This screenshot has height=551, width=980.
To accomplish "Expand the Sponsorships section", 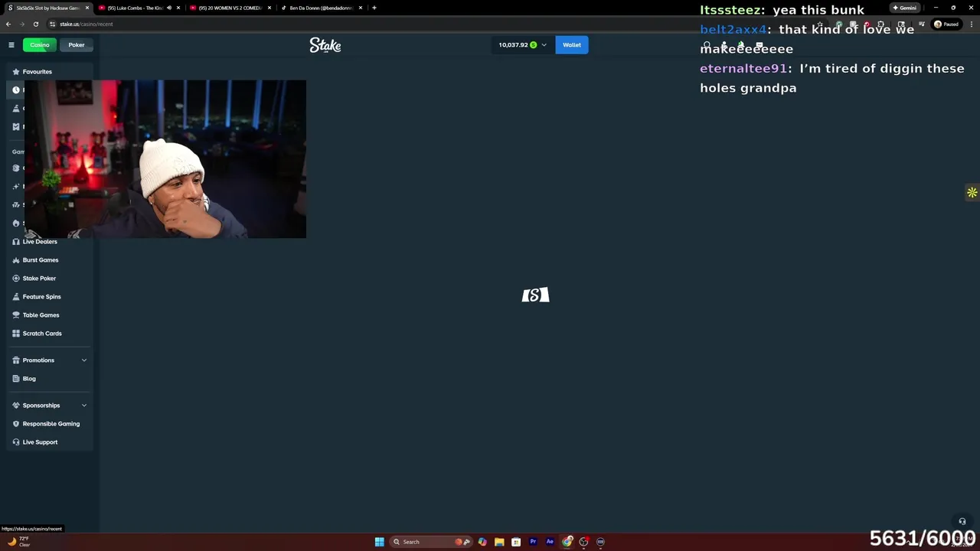I will point(84,406).
